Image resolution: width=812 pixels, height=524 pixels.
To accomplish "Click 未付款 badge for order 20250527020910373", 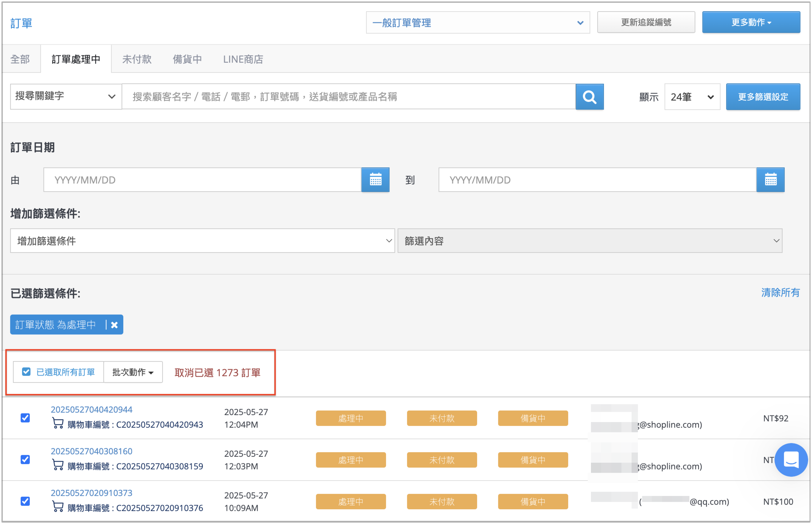I will click(442, 502).
